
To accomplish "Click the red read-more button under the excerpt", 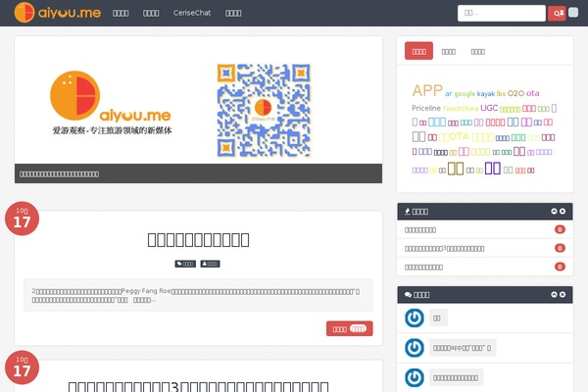I will coord(349,328).
